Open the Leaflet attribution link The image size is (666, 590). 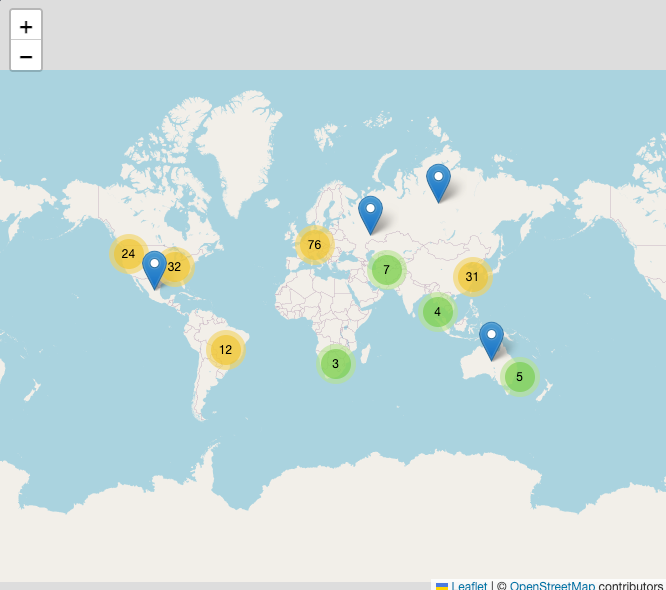coord(461,585)
